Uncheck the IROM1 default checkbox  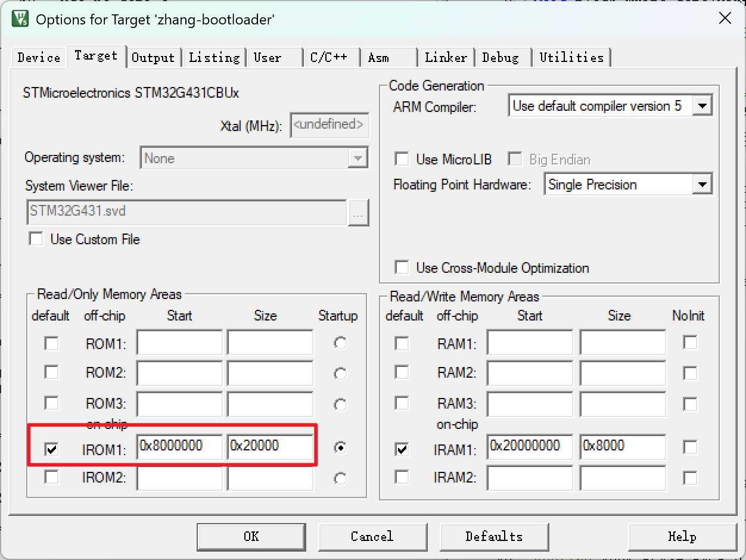click(x=52, y=449)
